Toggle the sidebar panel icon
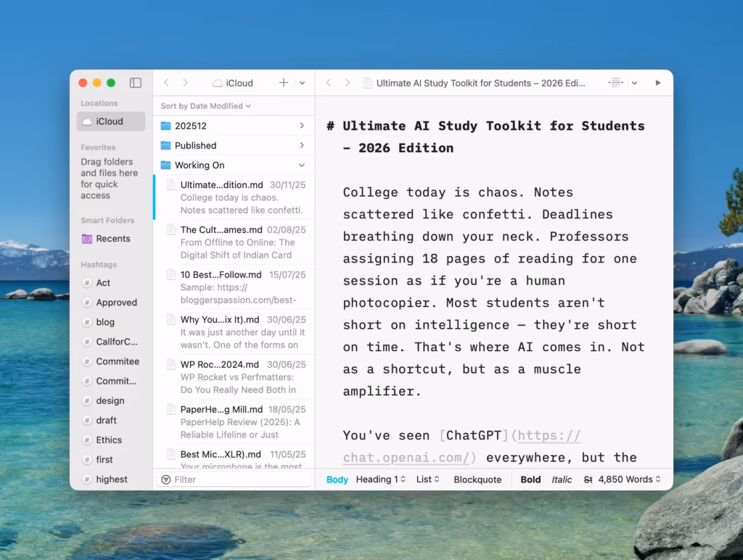 click(x=135, y=83)
